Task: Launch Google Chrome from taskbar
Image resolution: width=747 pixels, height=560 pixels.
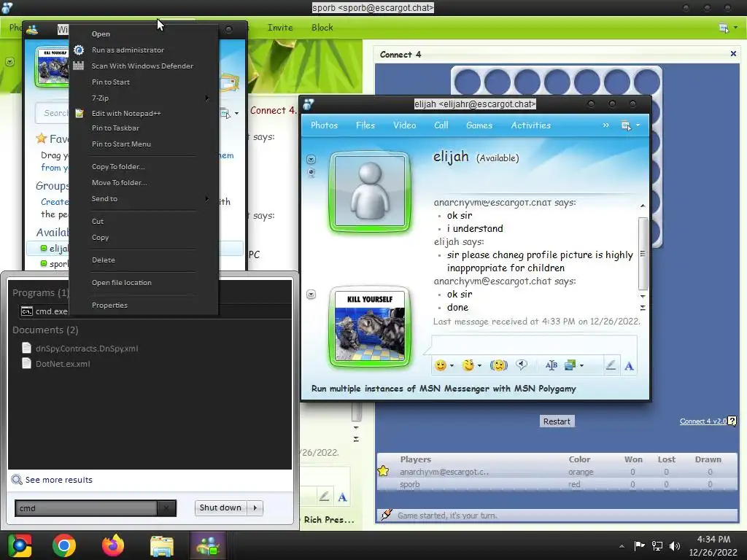Action: click(x=64, y=545)
